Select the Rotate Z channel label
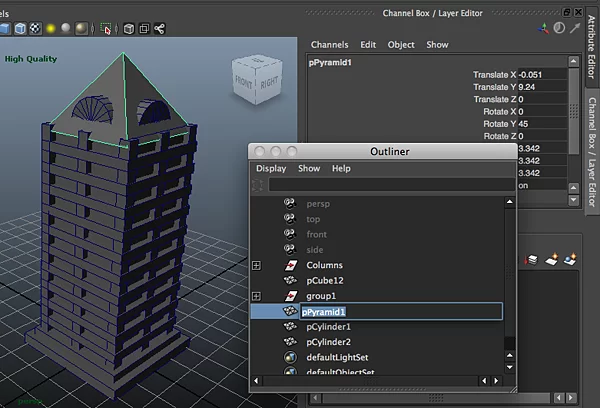The image size is (600, 408). coord(500,136)
